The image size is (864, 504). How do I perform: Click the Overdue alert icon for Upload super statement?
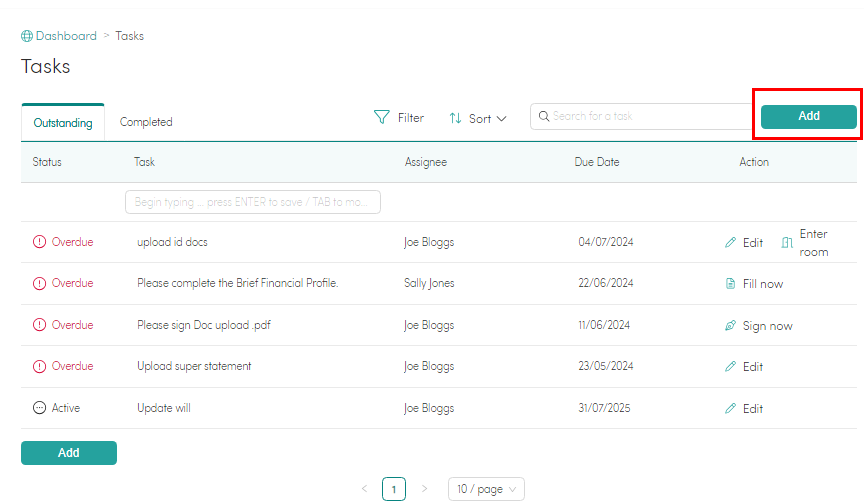coord(39,366)
